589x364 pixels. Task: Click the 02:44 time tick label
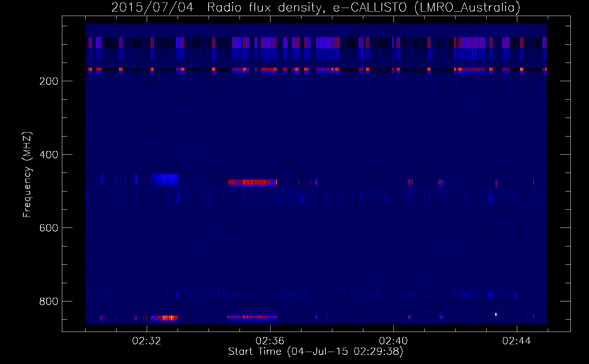pyautogui.click(x=517, y=341)
